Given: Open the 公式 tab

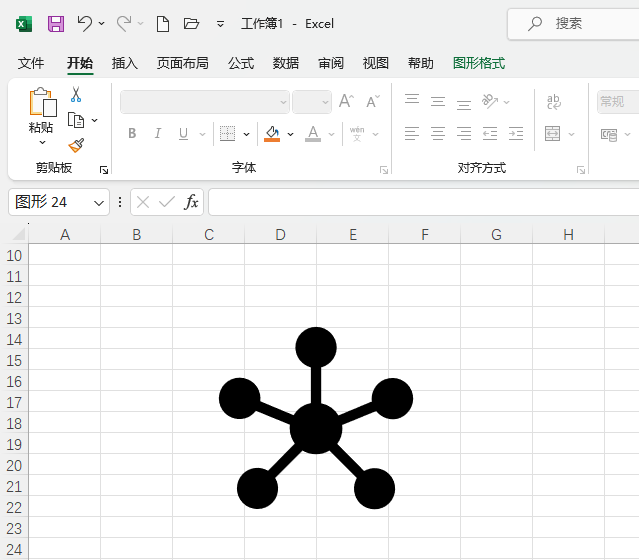Looking at the screenshot, I should [241, 63].
